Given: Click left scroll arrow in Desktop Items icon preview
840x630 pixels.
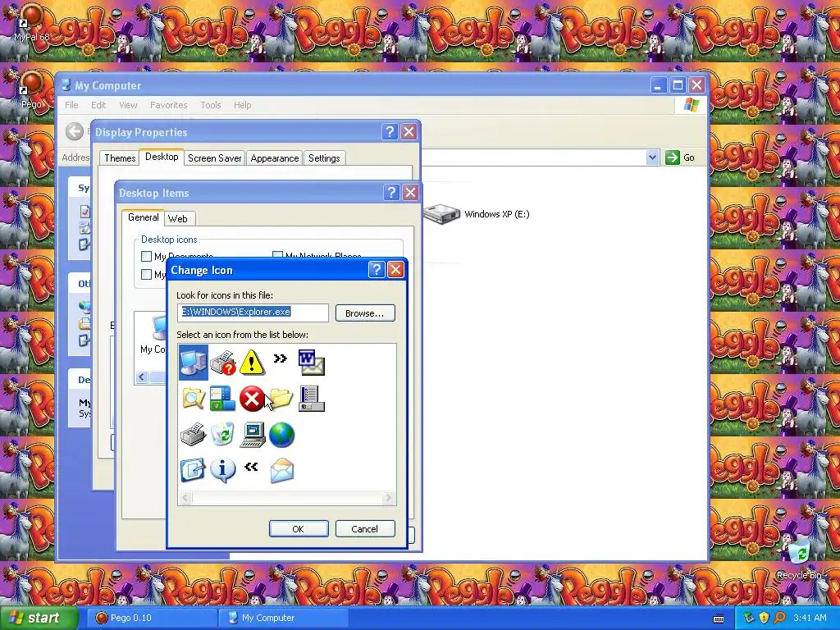Looking at the screenshot, I should tap(142, 377).
